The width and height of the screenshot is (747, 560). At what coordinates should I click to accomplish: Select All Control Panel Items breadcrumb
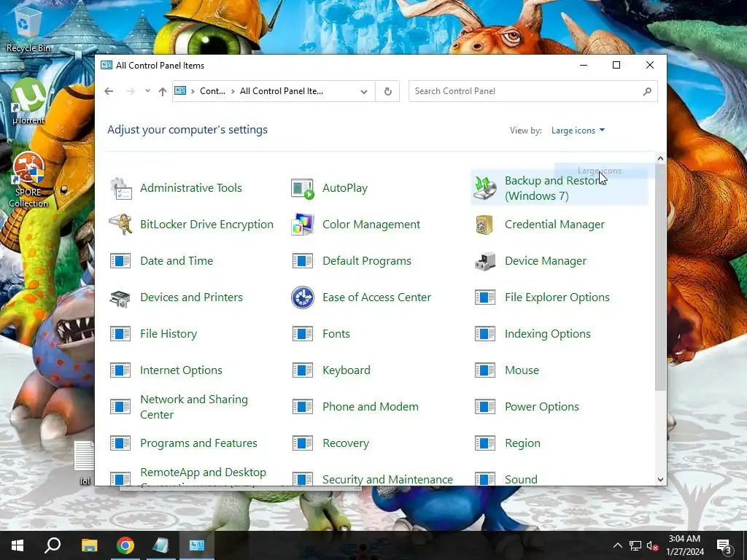[x=282, y=91]
